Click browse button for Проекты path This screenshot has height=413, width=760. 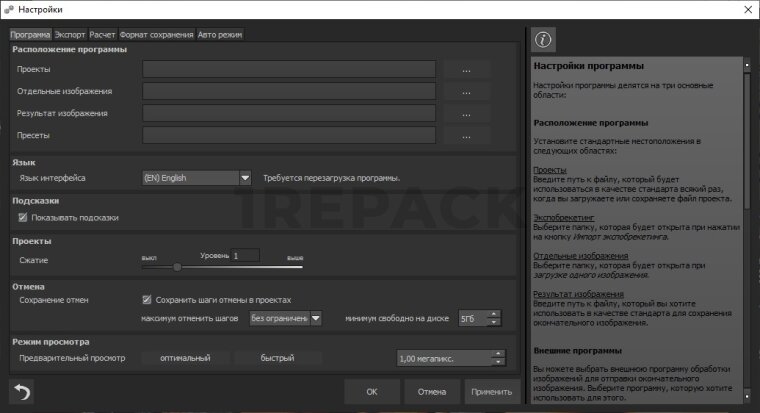click(x=466, y=70)
